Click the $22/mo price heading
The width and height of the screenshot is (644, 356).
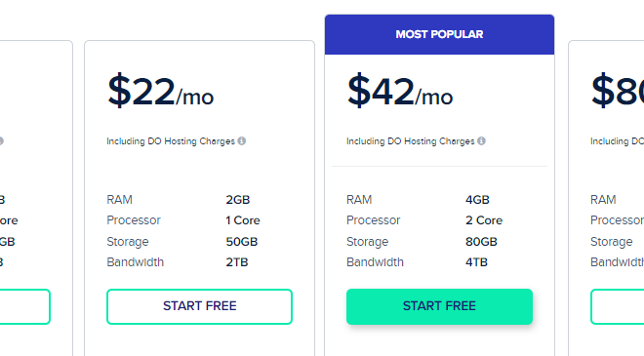(161, 91)
